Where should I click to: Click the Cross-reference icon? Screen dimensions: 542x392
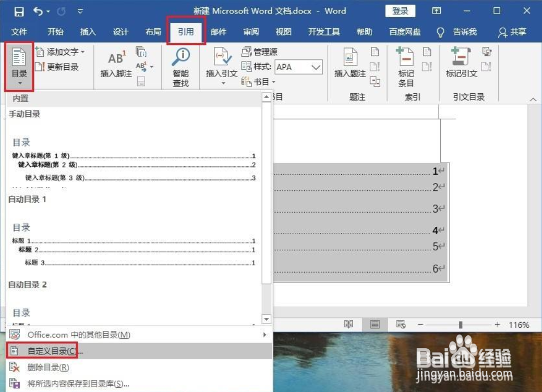[375, 81]
